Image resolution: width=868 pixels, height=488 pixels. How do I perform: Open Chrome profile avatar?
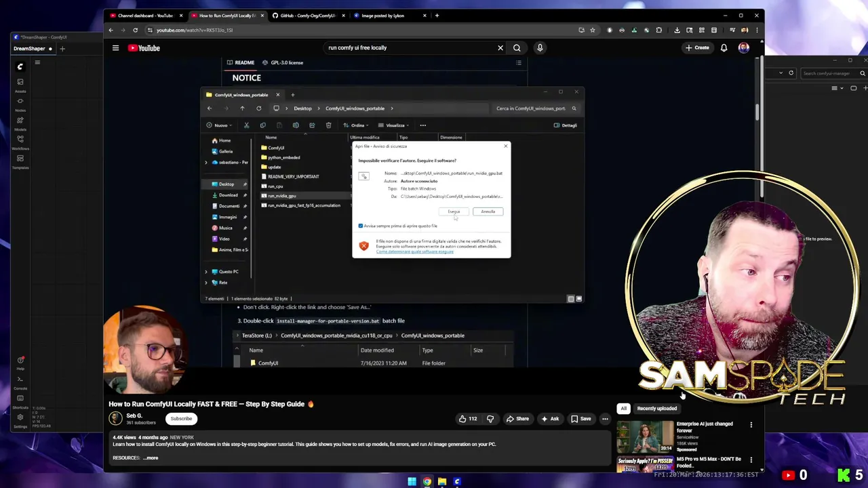pyautogui.click(x=745, y=30)
